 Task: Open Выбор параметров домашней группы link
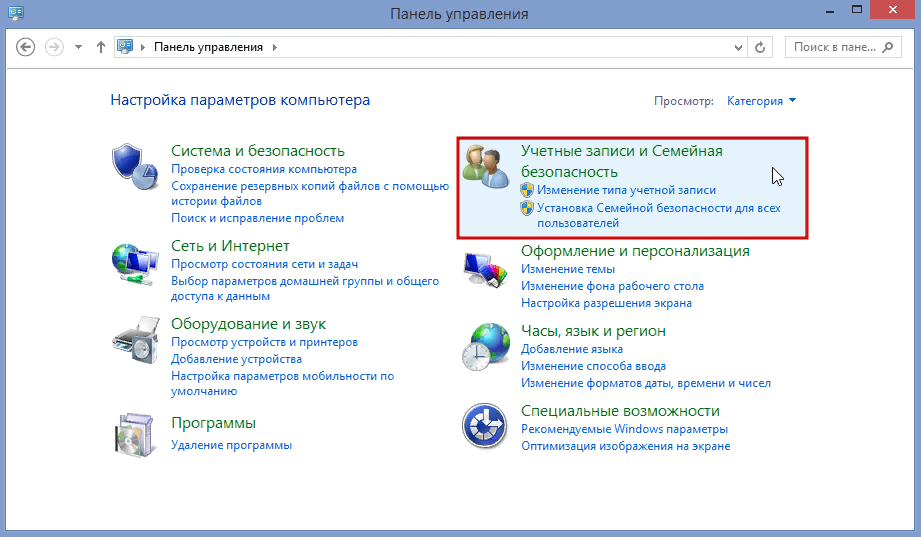tap(305, 288)
